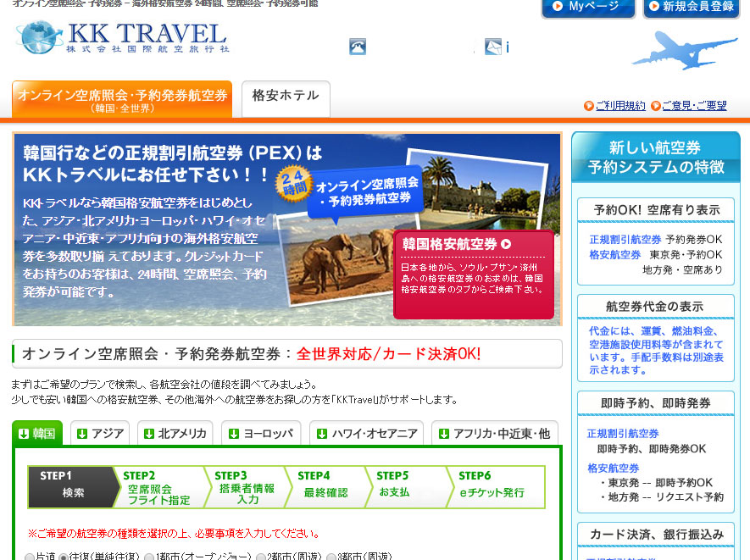This screenshot has width=750, height=560.
Task: Click the orange arrow icon beside ご意見・ご要望
Action: [x=656, y=106]
